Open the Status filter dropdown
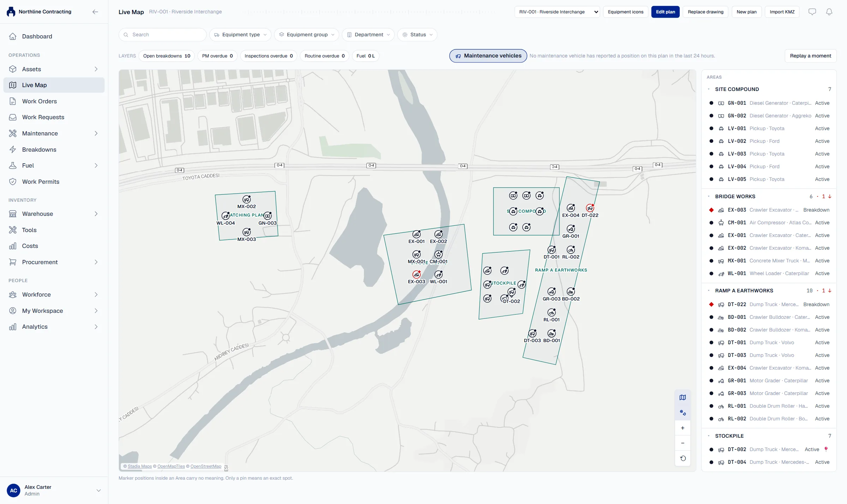 [418, 35]
